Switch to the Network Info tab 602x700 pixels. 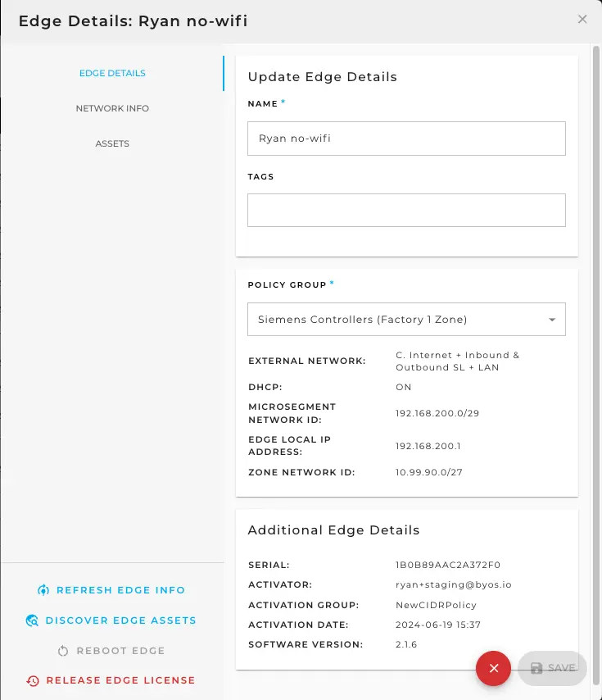point(112,108)
